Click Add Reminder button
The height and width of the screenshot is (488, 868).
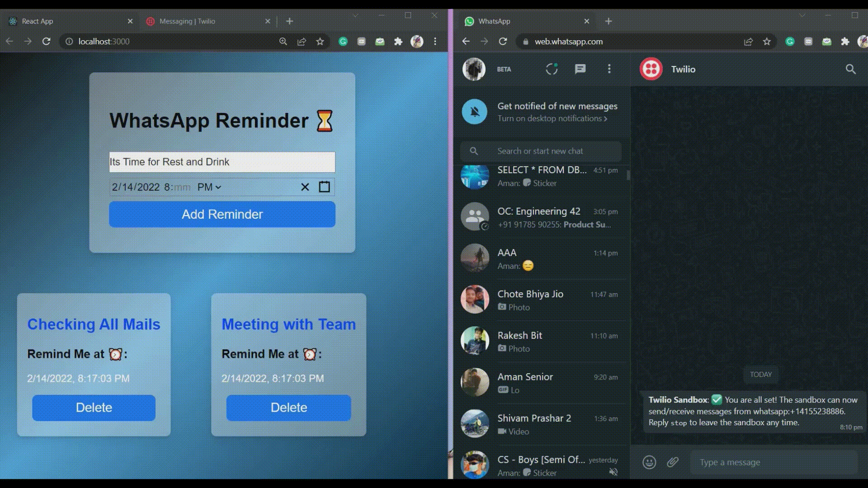point(222,214)
